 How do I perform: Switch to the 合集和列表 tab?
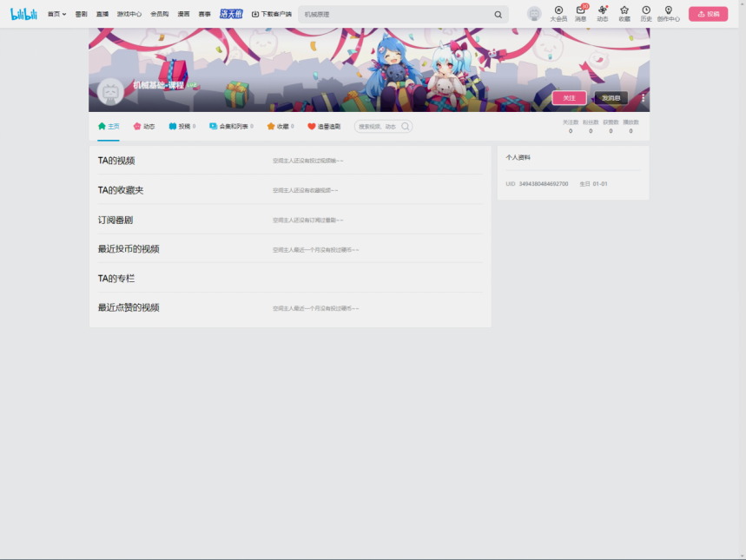pos(231,127)
